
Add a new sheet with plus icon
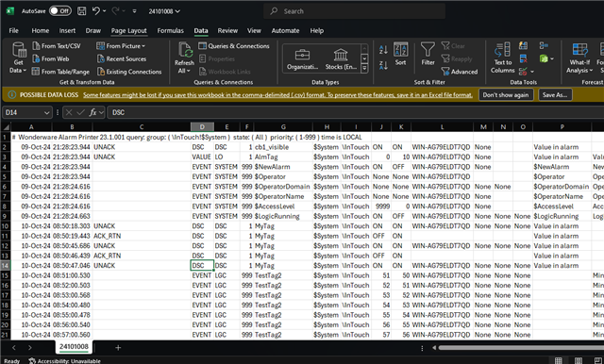(x=118, y=347)
